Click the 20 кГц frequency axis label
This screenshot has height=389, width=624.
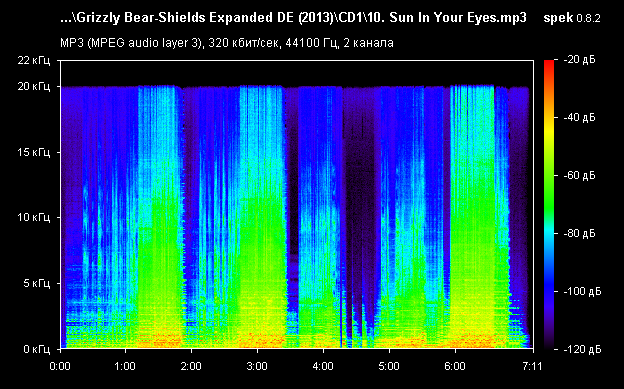click(x=34, y=86)
